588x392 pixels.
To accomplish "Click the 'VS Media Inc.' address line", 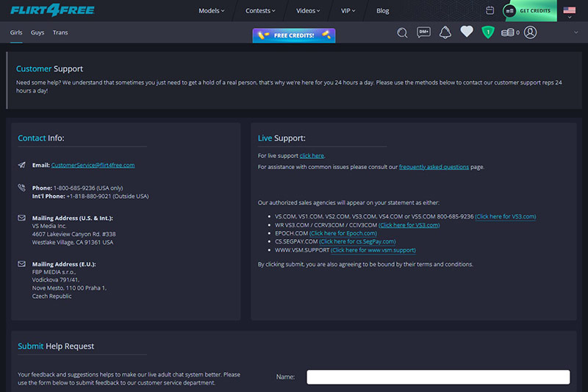I will click(x=49, y=226).
